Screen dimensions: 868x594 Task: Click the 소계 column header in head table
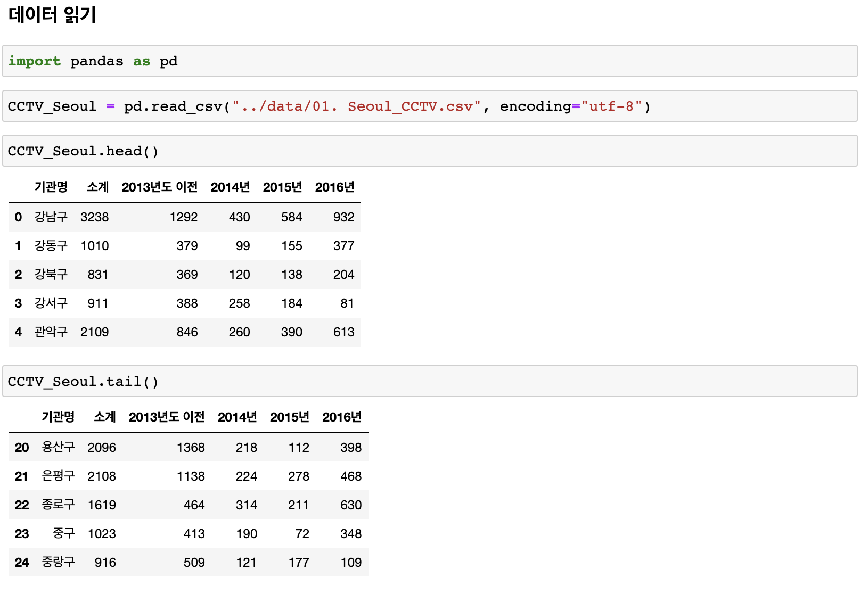click(x=98, y=187)
